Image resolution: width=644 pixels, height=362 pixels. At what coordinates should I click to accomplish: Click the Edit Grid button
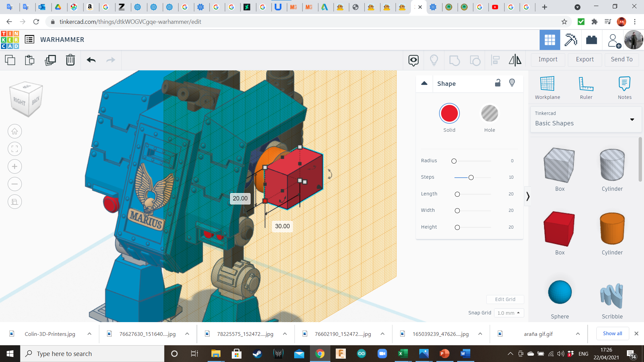pos(505,299)
